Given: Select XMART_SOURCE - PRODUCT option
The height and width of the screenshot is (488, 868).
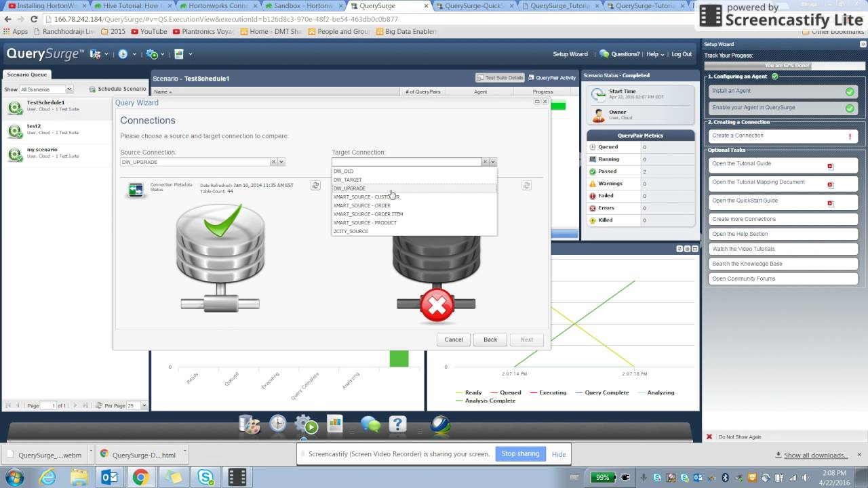Looking at the screenshot, I should pyautogui.click(x=414, y=222).
